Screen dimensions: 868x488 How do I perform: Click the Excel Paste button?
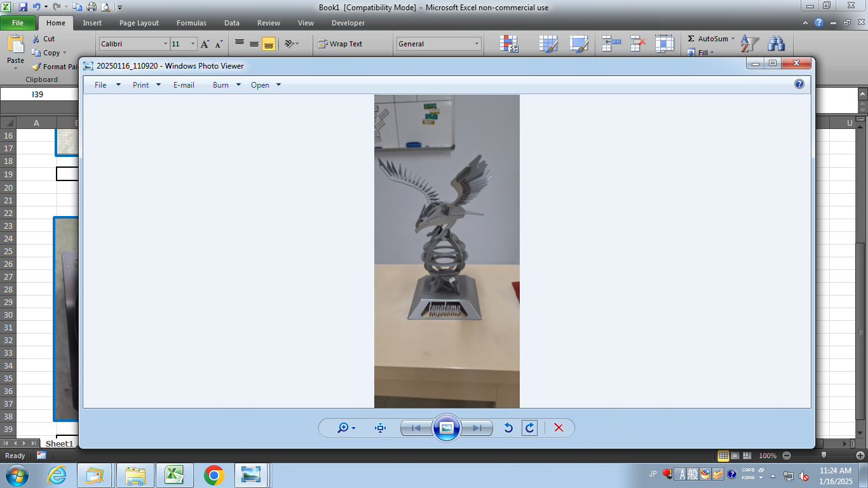15,51
